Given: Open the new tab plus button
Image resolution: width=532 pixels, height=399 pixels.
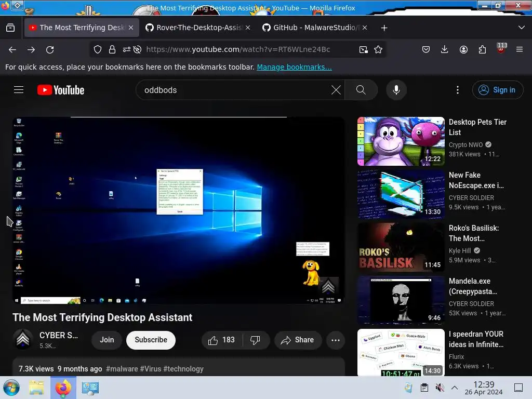Looking at the screenshot, I should tap(384, 28).
